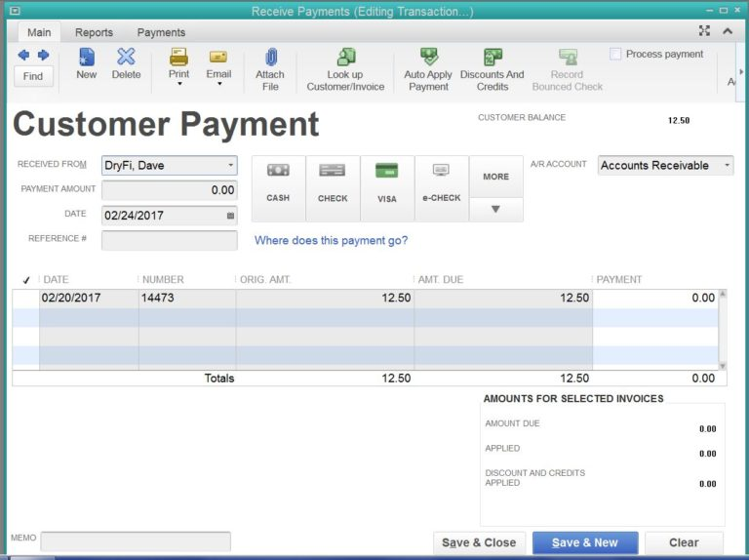Open Discounts And Credits
This screenshot has width=749, height=560.
[x=492, y=69]
